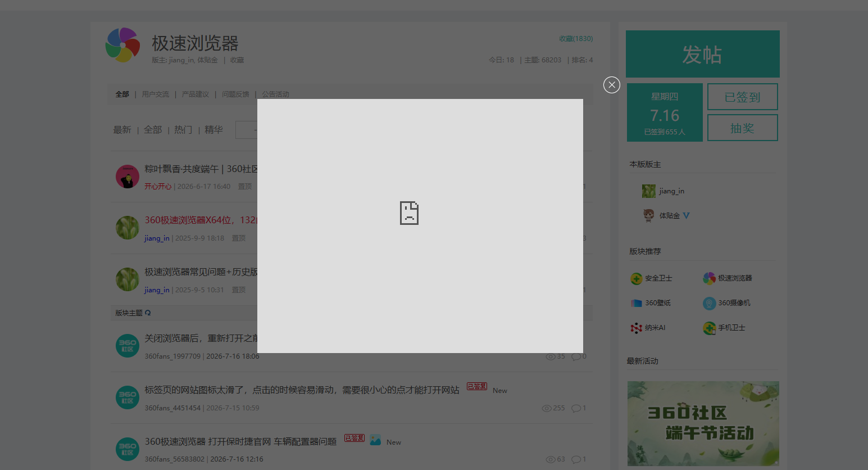Click the 发帖 new post button

[x=702, y=54]
